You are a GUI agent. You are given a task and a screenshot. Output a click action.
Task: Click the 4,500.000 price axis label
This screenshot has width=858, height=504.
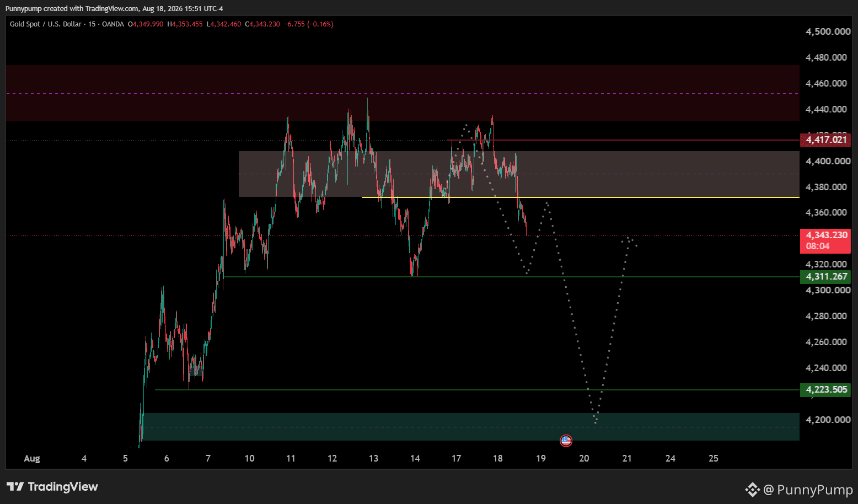(x=828, y=31)
